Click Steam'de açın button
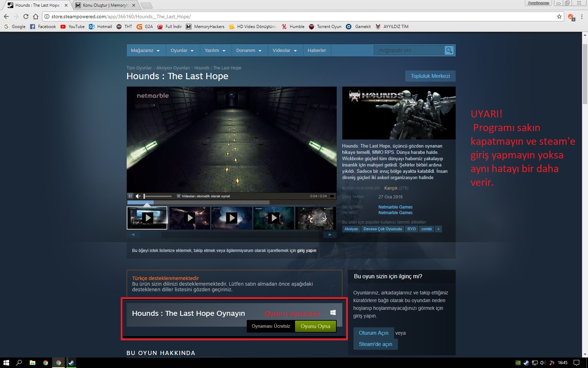Image resolution: width=588 pixels, height=368 pixels. tap(375, 344)
